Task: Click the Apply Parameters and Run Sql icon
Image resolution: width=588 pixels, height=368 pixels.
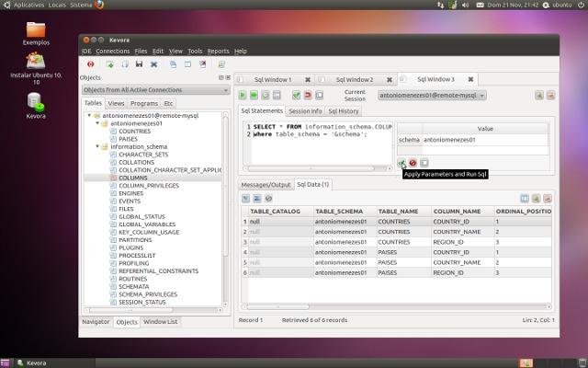Action: pyautogui.click(x=401, y=163)
